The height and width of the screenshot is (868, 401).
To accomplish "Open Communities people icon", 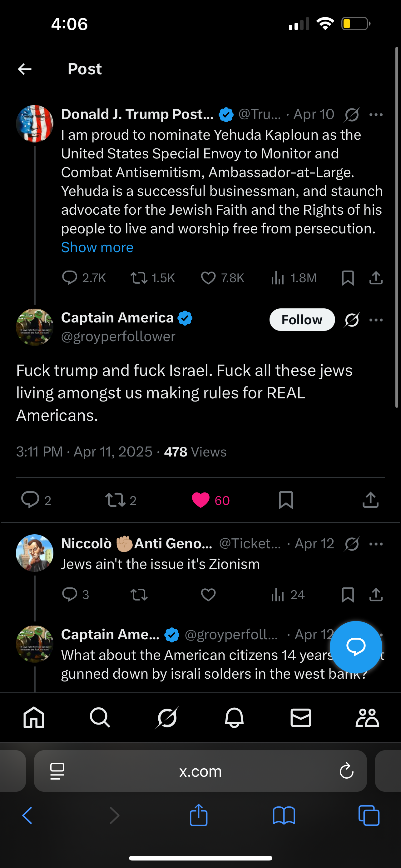I will point(367,717).
